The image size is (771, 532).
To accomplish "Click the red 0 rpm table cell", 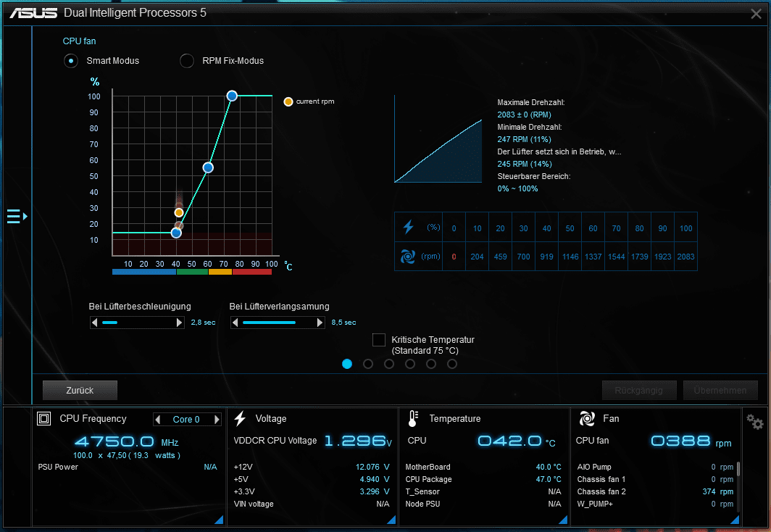I will 454,256.
